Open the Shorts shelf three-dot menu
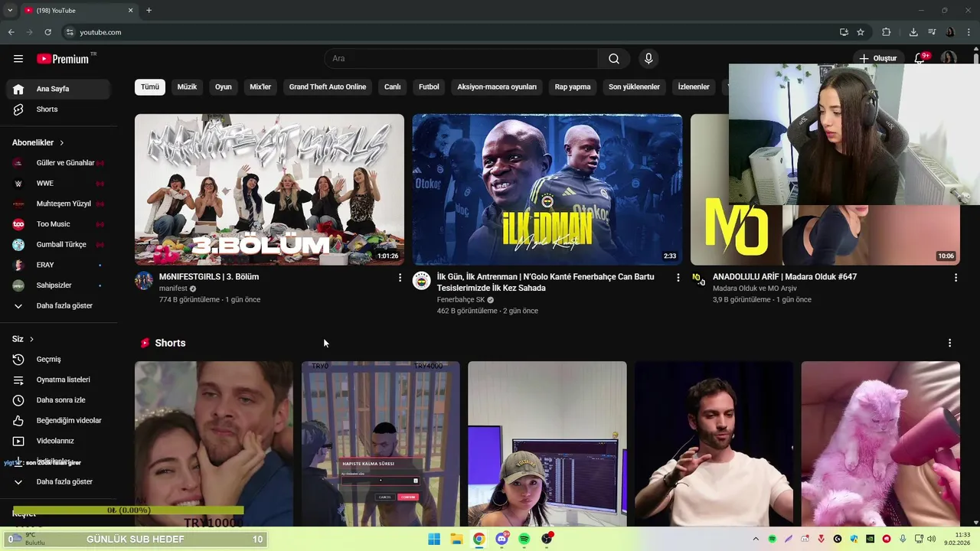The image size is (980, 551). 949,343
